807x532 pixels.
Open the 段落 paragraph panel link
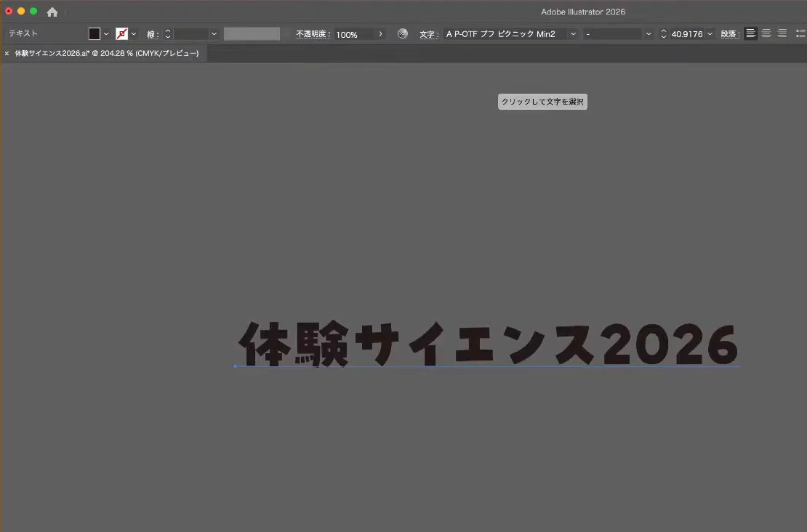[x=730, y=34]
